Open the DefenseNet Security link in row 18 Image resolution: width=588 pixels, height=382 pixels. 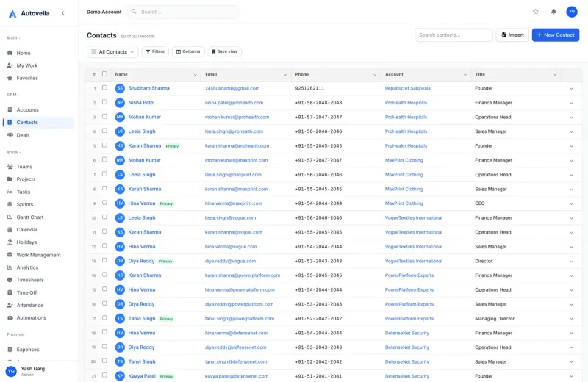(x=407, y=333)
